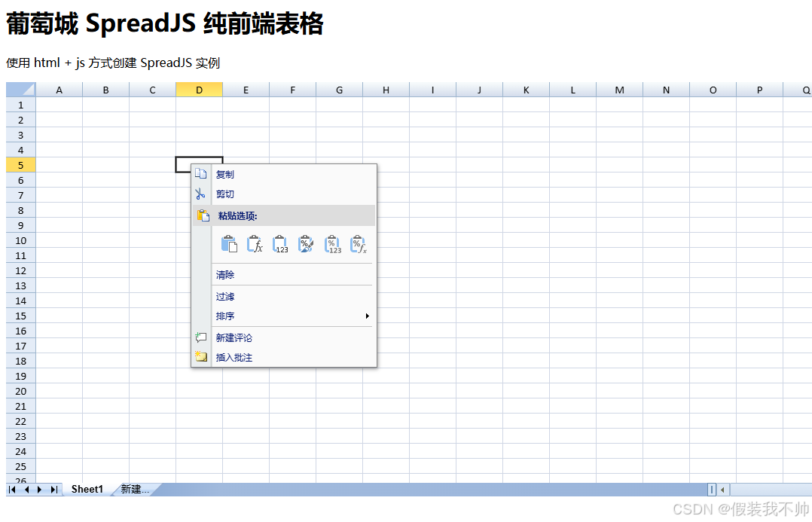Click the tab strip splitter handle
This screenshot has height=522, width=812.
[712, 490]
